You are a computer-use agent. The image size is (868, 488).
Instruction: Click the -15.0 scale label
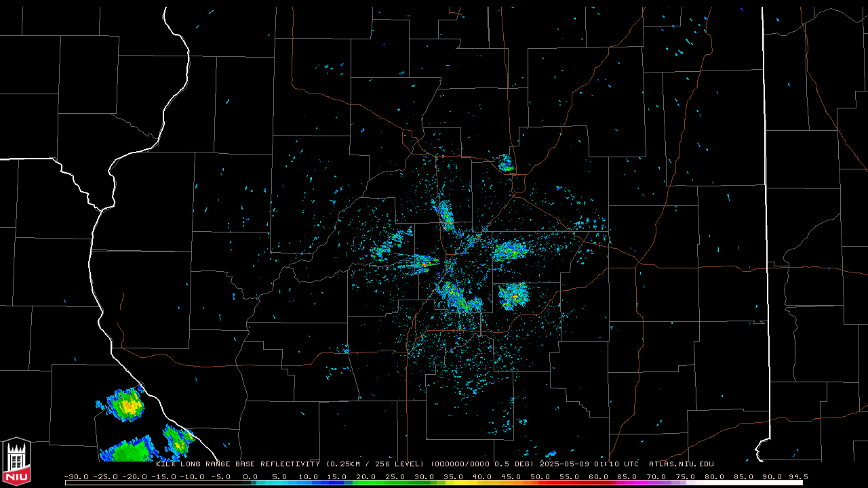(163, 477)
